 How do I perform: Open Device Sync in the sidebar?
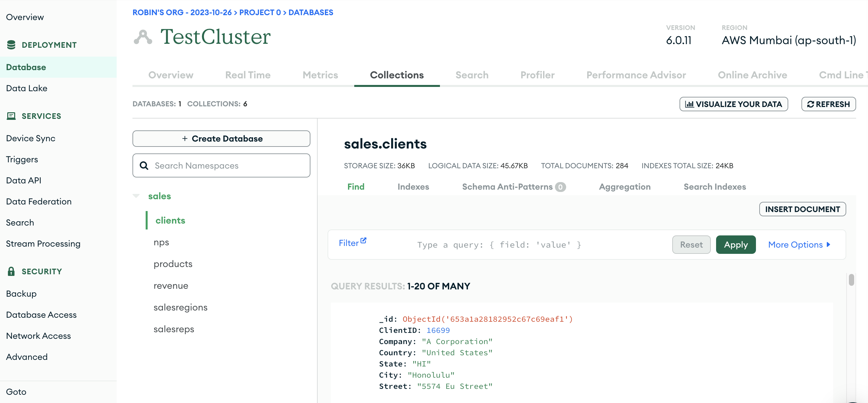point(30,138)
